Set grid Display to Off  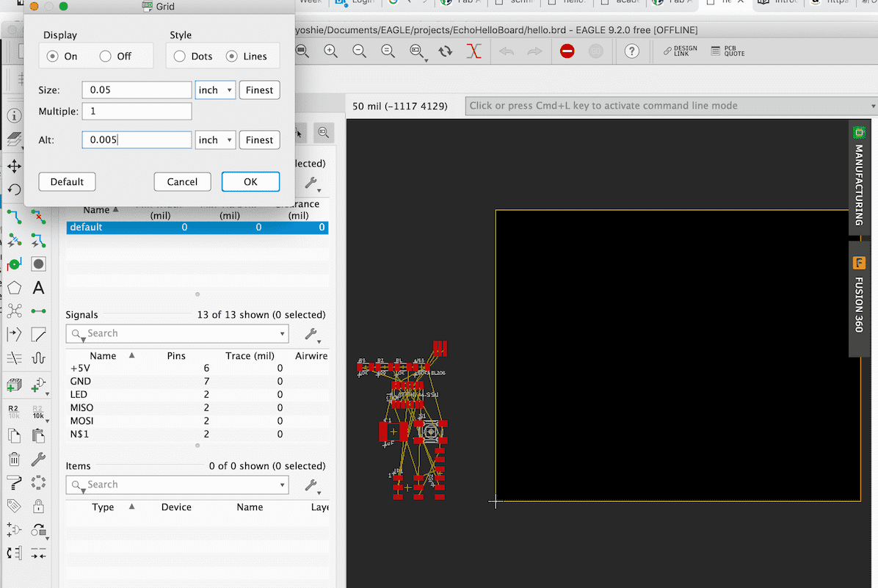105,56
